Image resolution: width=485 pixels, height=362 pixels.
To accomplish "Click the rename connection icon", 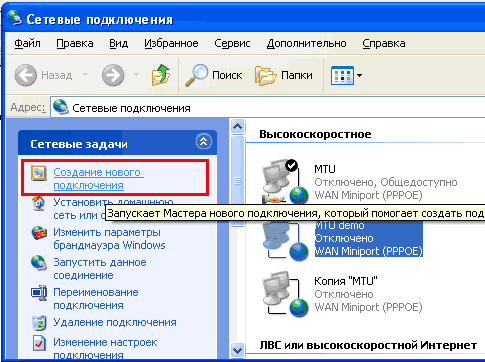I will [39, 293].
